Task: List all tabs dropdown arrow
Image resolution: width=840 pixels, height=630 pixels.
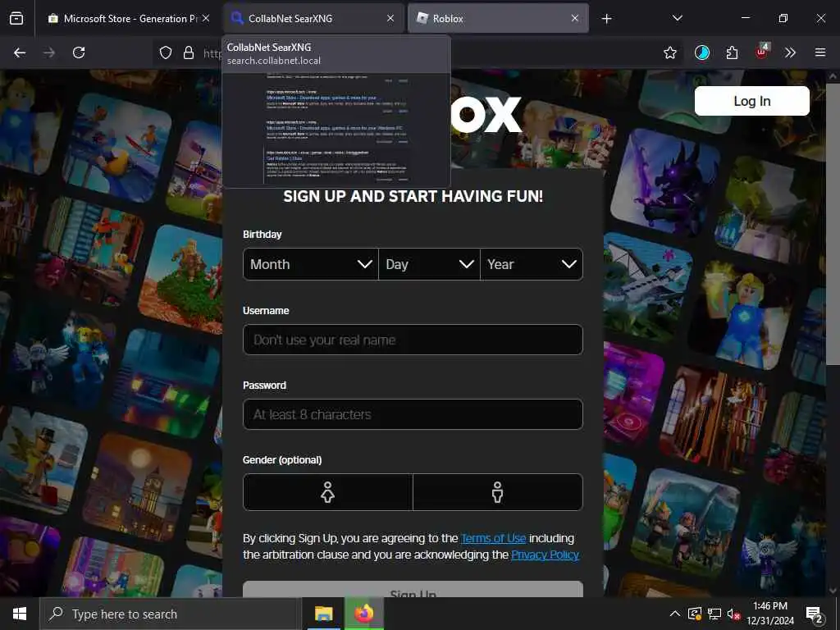Action: (677, 18)
